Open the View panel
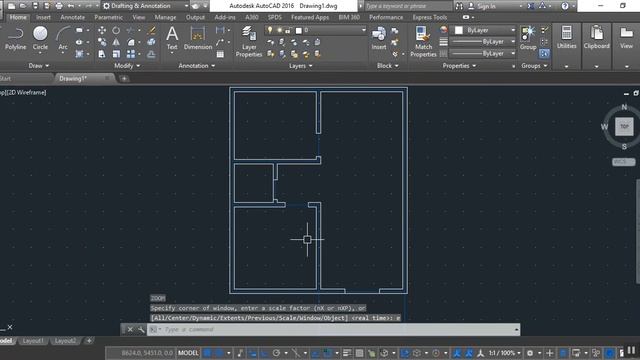Viewport: 640px width, 360px height. (626, 38)
